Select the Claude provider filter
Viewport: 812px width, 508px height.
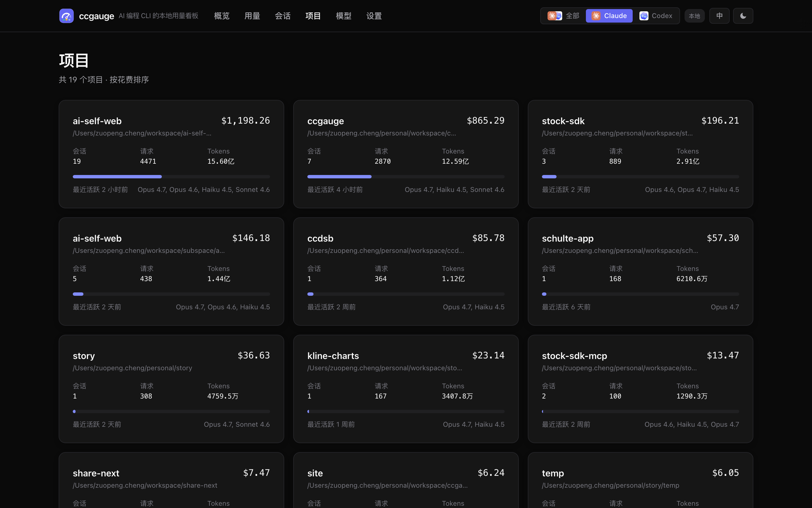(x=609, y=16)
